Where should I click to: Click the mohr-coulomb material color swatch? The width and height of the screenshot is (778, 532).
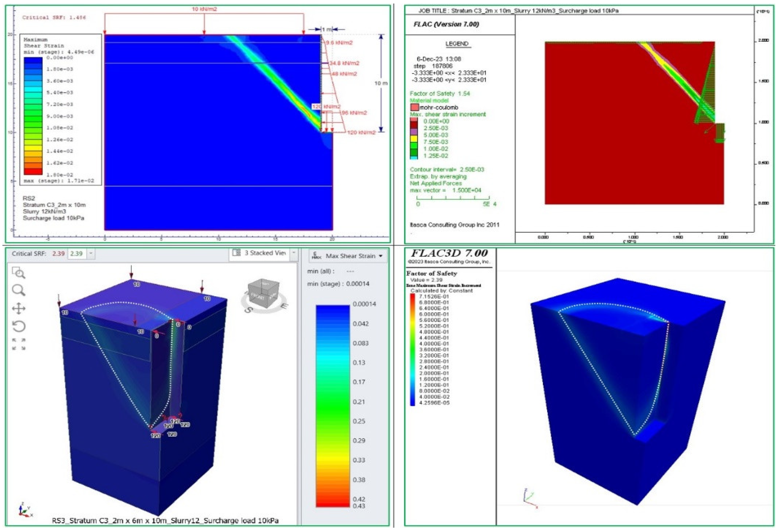tap(414, 107)
